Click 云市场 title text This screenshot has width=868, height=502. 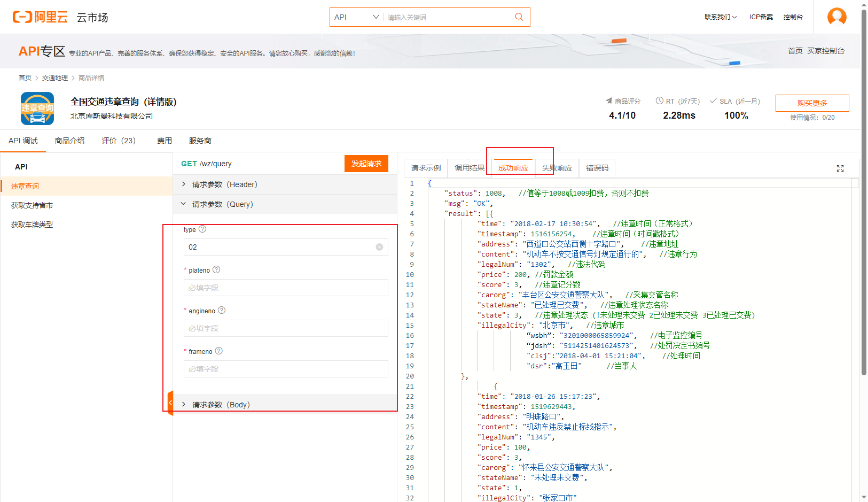point(92,18)
